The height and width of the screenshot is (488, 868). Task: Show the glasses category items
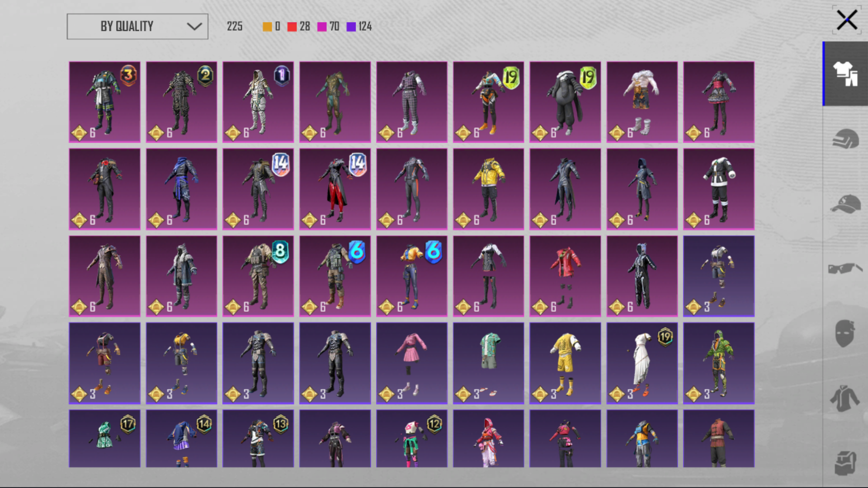845,268
